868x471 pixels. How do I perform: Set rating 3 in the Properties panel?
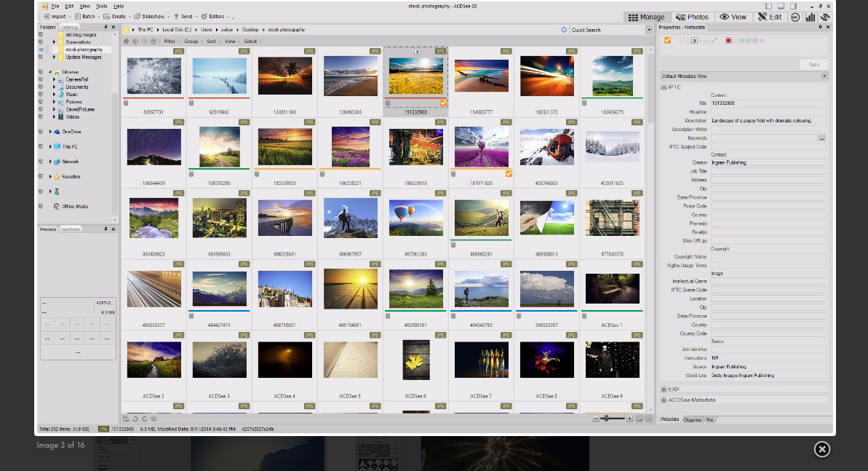pyautogui.click(x=694, y=41)
